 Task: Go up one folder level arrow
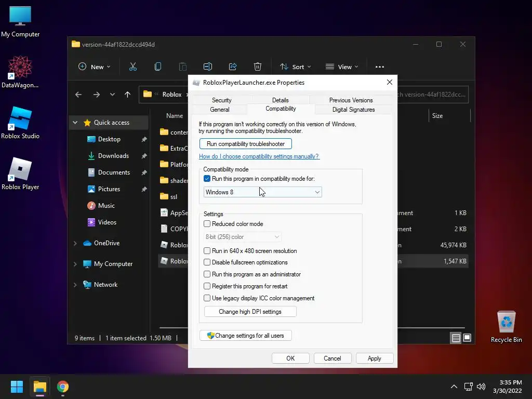(128, 95)
